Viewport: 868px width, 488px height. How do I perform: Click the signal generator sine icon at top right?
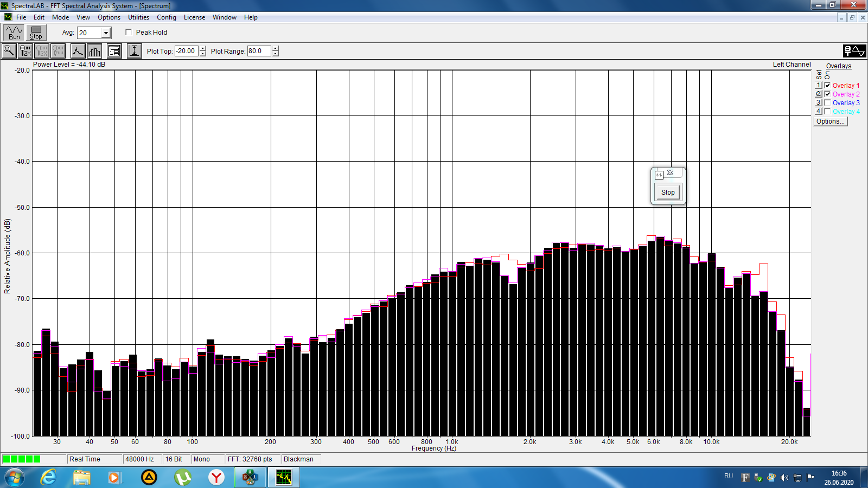coord(854,51)
